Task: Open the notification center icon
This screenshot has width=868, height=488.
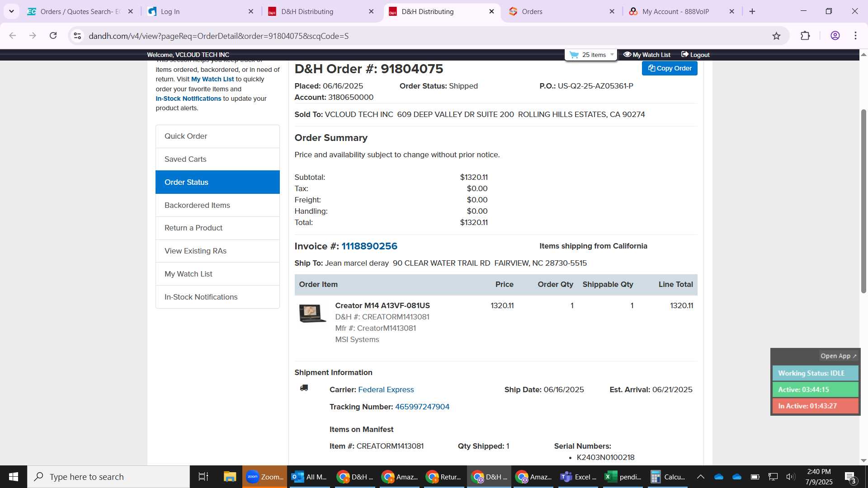Action: [x=850, y=477]
